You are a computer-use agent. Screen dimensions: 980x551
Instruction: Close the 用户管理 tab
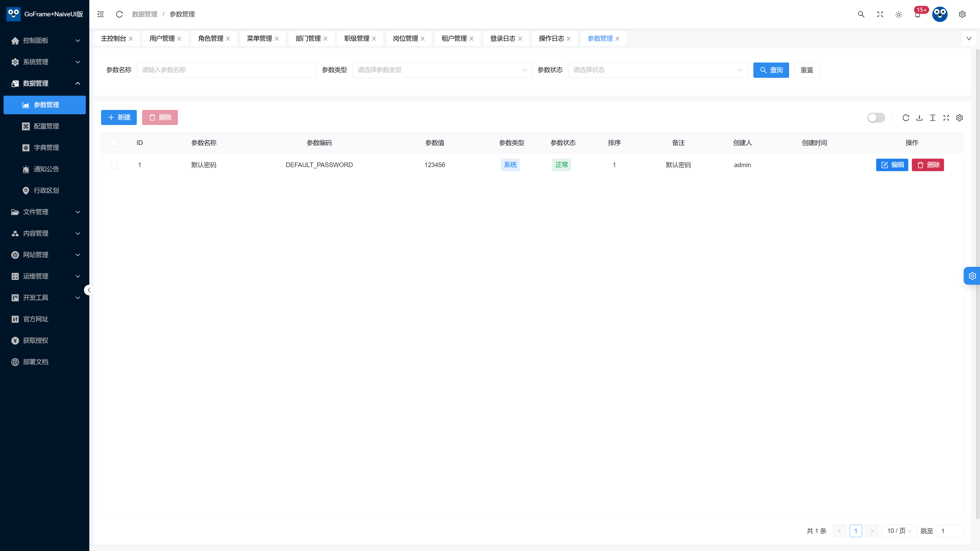179,39
